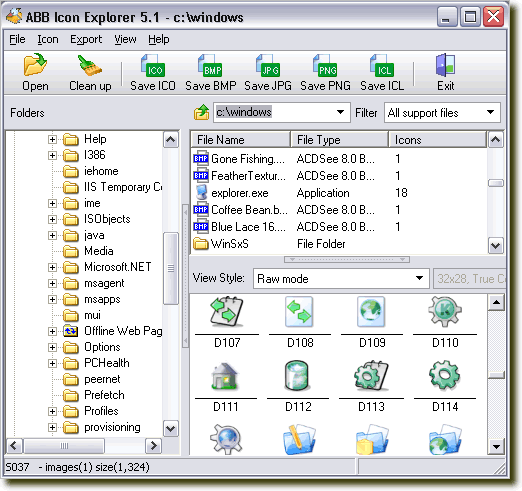Select the FeatherTexture file row

point(339,176)
